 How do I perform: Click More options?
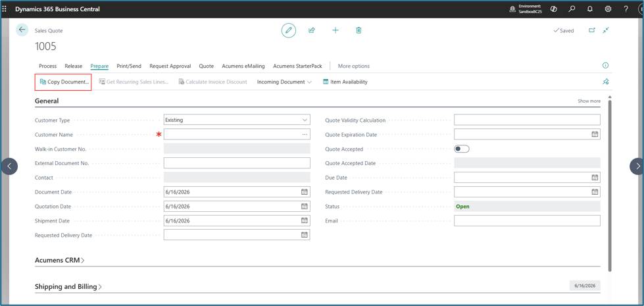pyautogui.click(x=354, y=66)
